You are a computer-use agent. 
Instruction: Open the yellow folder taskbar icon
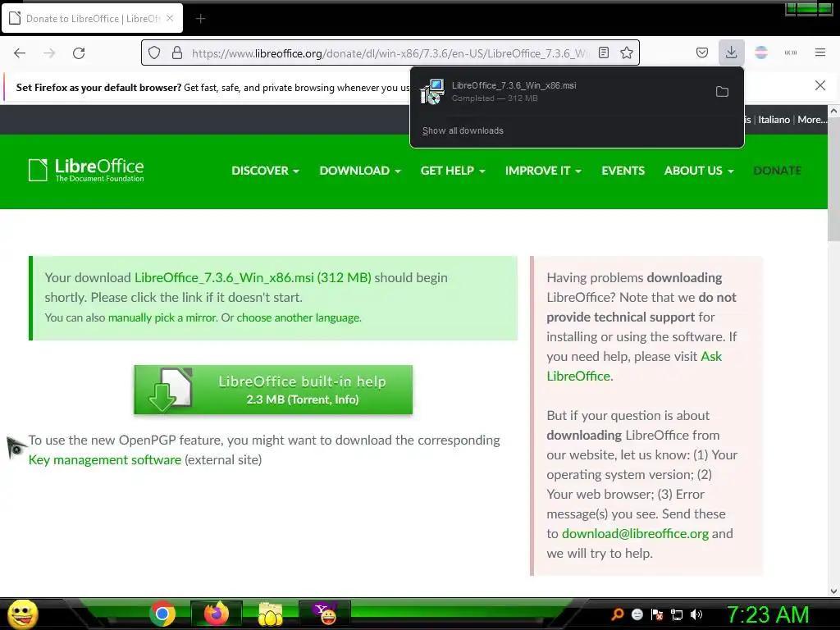click(x=271, y=614)
